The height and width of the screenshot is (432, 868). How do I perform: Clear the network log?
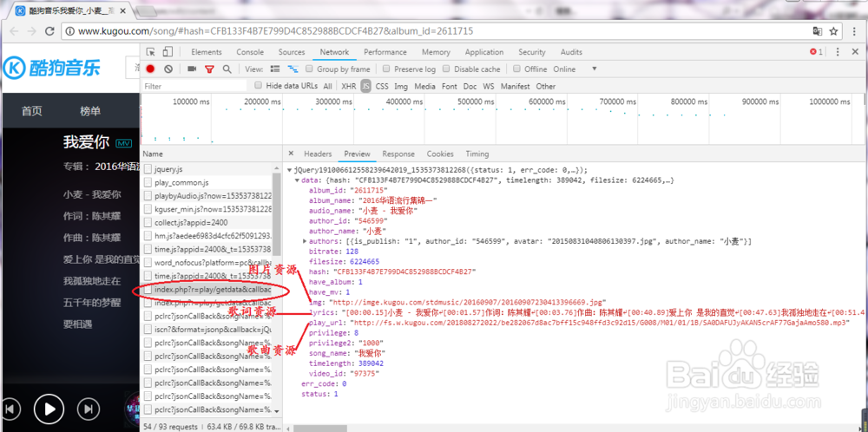pyautogui.click(x=168, y=69)
